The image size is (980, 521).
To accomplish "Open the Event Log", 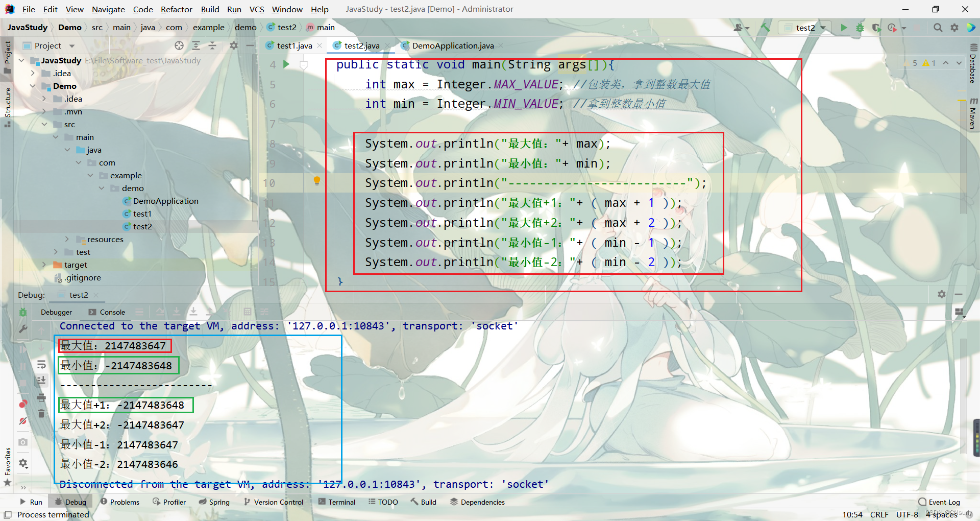I will click(939, 502).
